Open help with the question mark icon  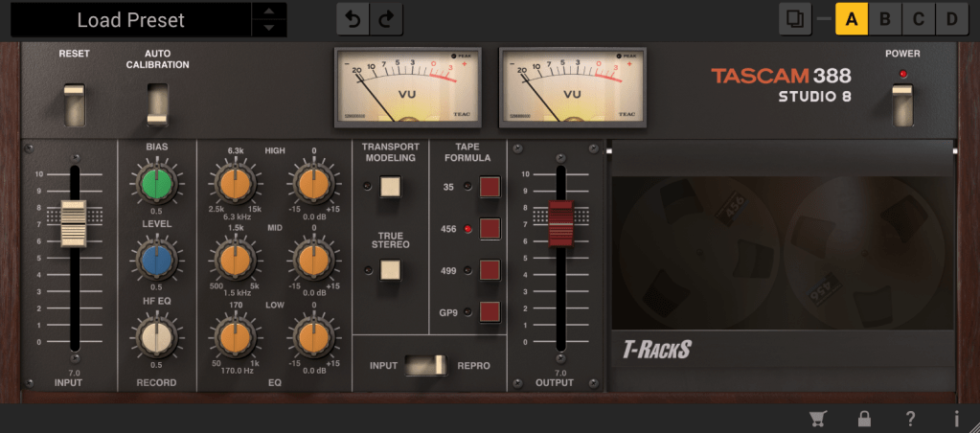point(910,419)
